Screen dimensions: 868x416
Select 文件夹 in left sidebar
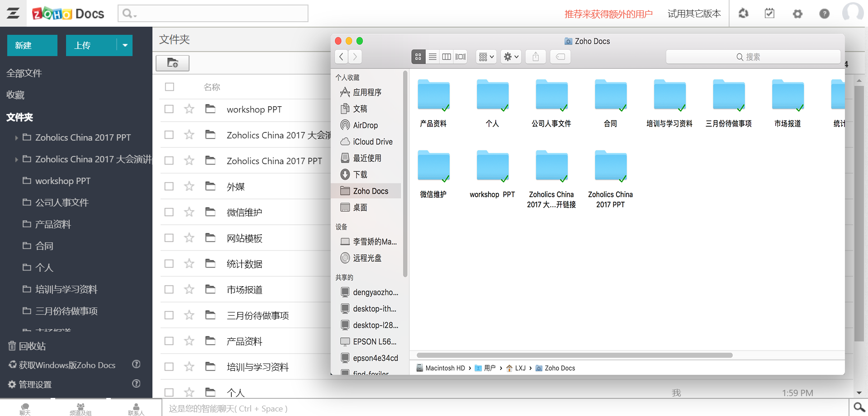19,117
